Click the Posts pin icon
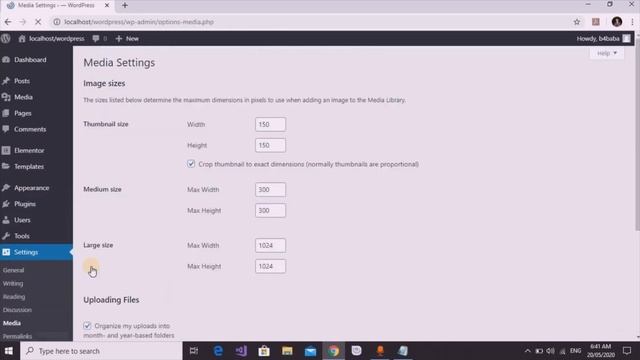This screenshot has height=360, width=640. 6,81
